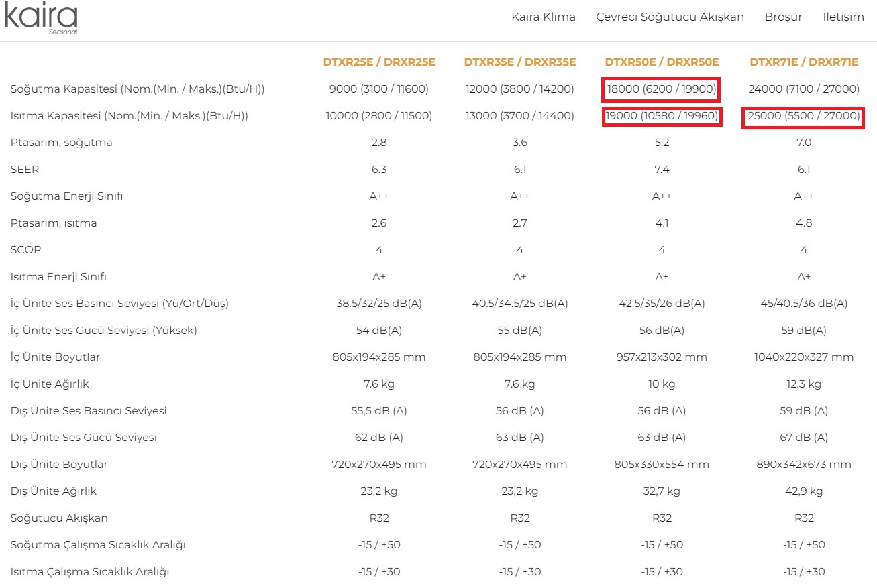Viewport: 877px width, 588px height.
Task: Select the DTXR25E / DRXR25E column header
Action: 379,62
